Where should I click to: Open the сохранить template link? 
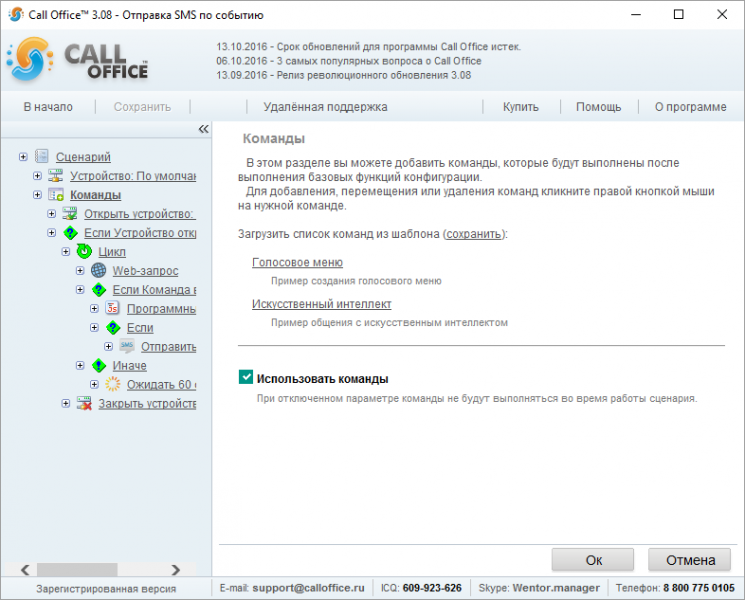point(474,234)
